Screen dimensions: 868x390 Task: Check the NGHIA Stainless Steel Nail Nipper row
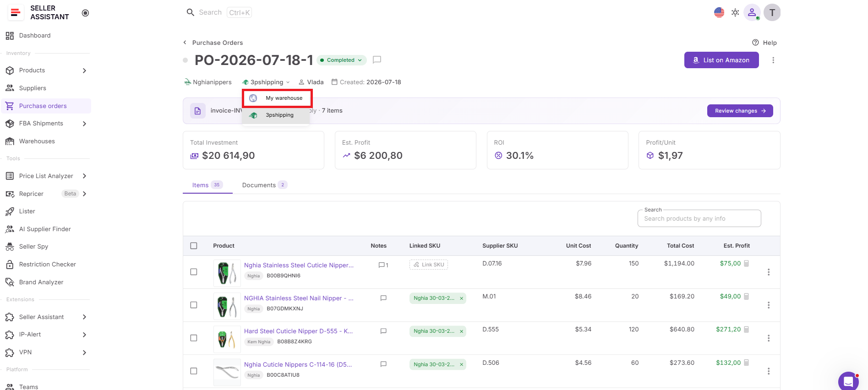click(194, 305)
